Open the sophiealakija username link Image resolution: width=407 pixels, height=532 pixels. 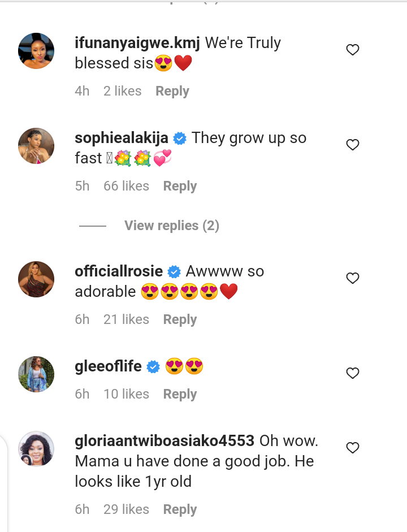121,138
